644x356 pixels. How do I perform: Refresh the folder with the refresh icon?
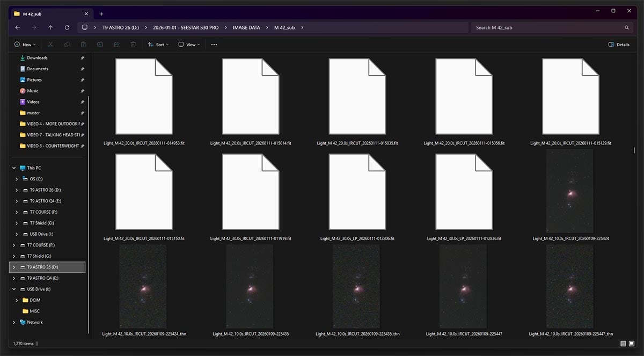pyautogui.click(x=67, y=27)
